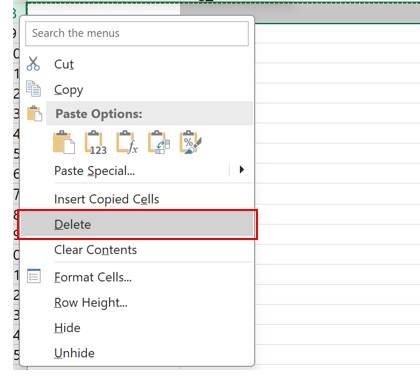Choose Paste Values (123) option
Screen dimensions: 420x384
tap(96, 142)
